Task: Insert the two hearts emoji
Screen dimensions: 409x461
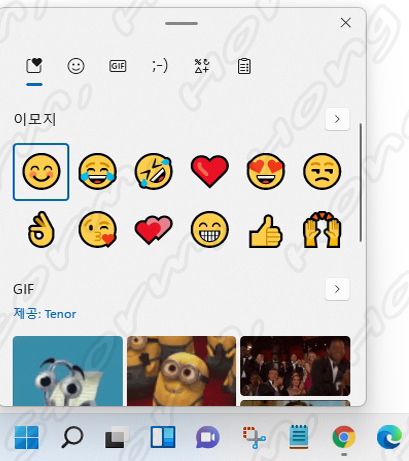Action: 153,230
